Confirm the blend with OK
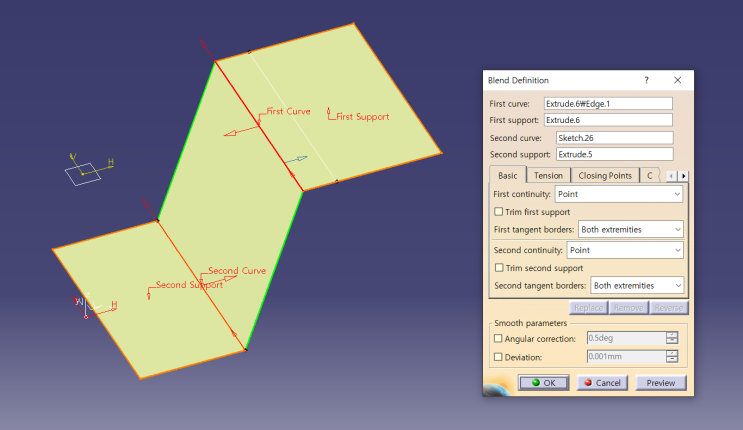This screenshot has height=430, width=743. coord(544,383)
